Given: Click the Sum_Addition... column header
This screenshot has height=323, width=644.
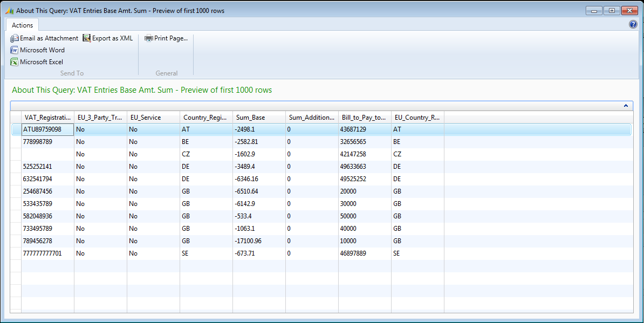Looking at the screenshot, I should [x=312, y=118].
